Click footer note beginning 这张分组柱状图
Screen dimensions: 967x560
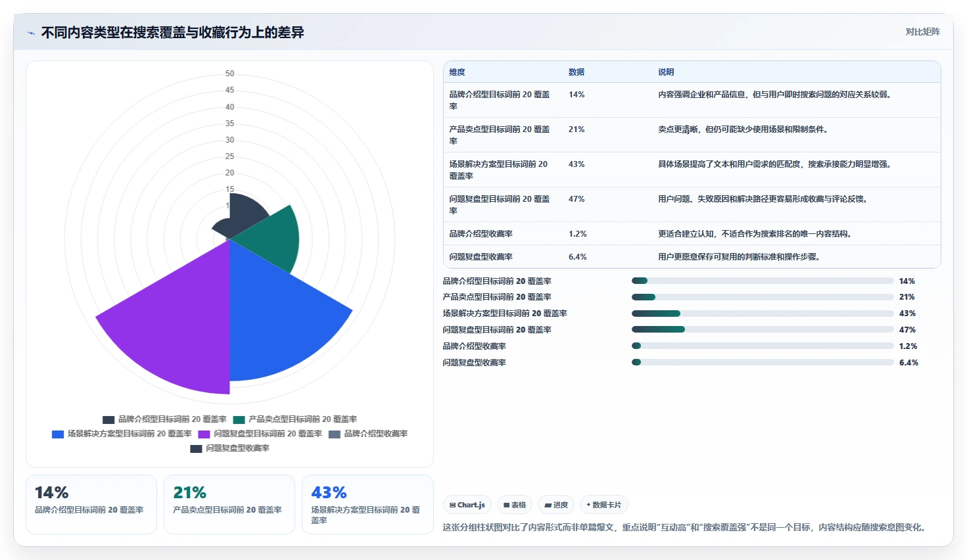pos(686,527)
